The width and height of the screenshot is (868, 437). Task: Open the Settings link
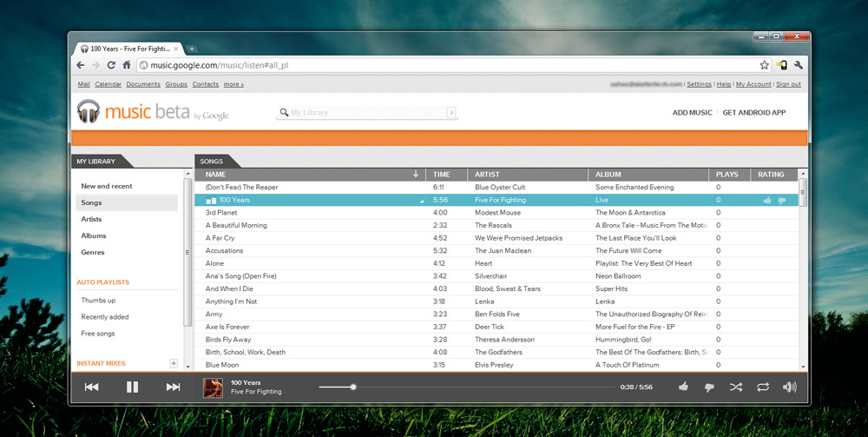[x=699, y=84]
